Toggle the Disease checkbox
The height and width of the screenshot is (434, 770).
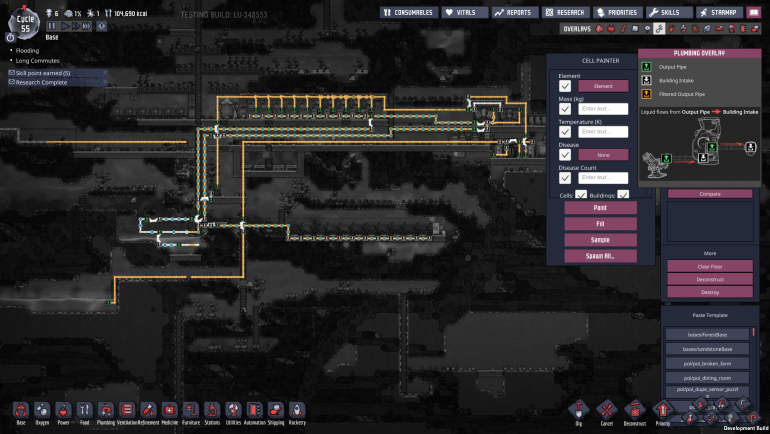[x=565, y=155]
